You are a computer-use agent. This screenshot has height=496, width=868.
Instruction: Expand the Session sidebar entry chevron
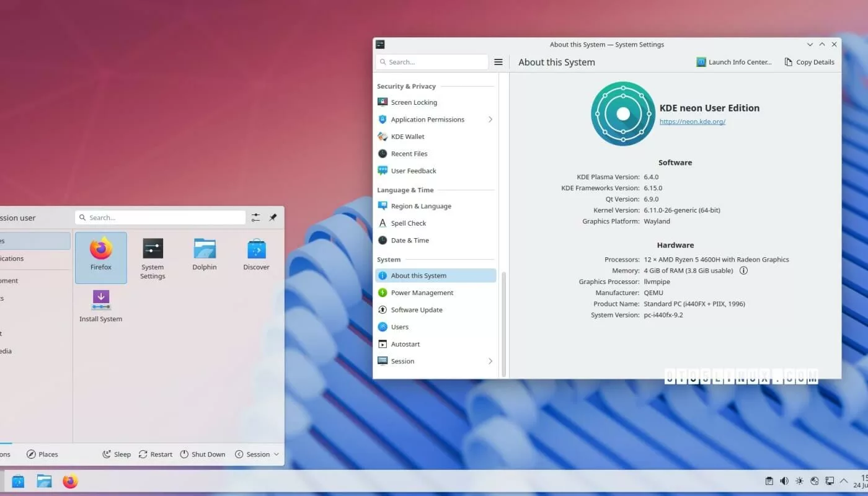coord(490,361)
